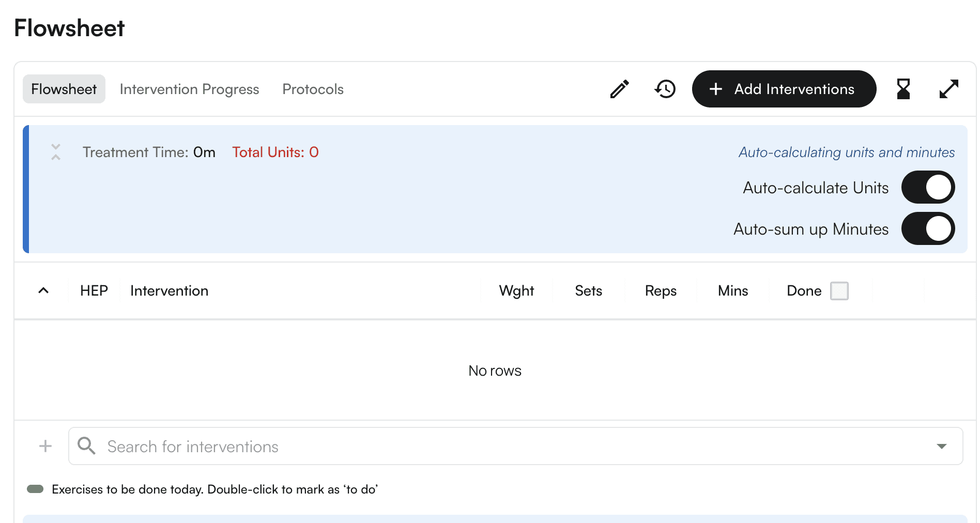The width and height of the screenshot is (980, 523).
Task: Click the Treatment Time: 0m label
Action: click(149, 152)
